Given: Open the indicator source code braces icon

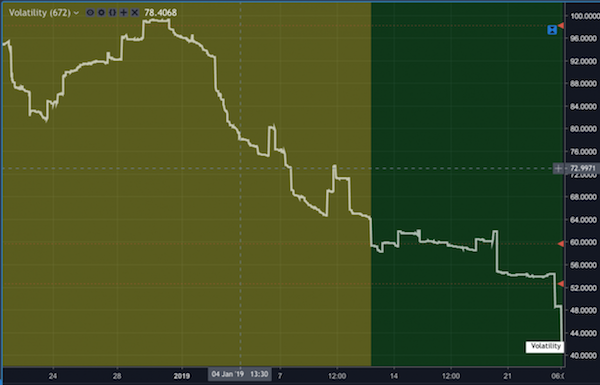Looking at the screenshot, I should click(x=112, y=13).
